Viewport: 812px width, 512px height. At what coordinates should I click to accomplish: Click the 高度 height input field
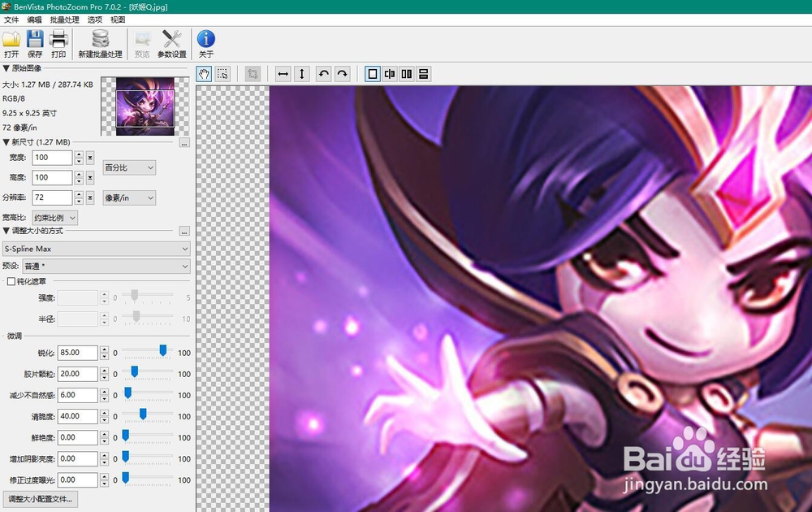click(x=52, y=178)
